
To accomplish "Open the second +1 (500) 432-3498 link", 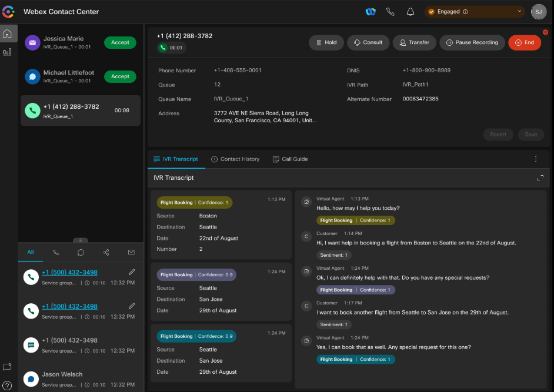I will 69,306.
